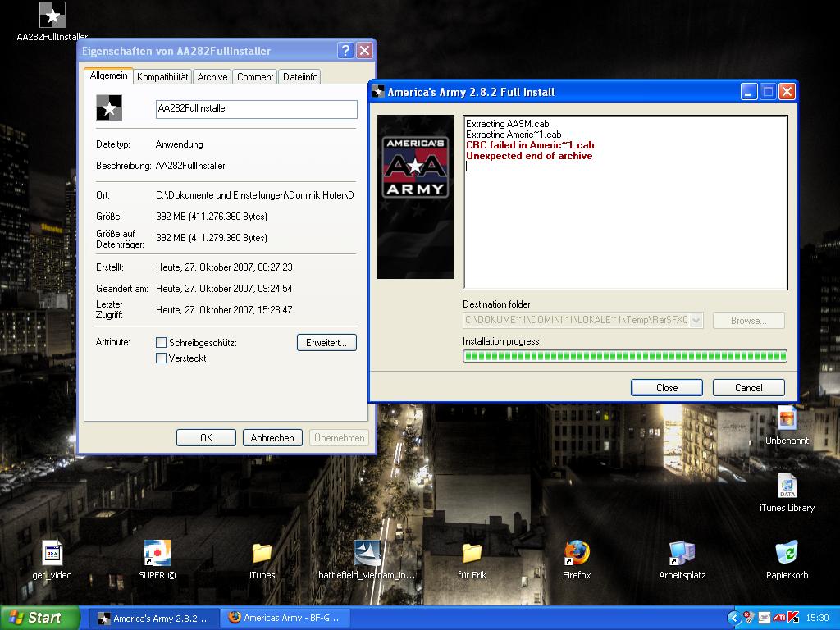This screenshot has width=840, height=630.
Task: Click the white envelope tray icon
Action: pyautogui.click(x=765, y=618)
